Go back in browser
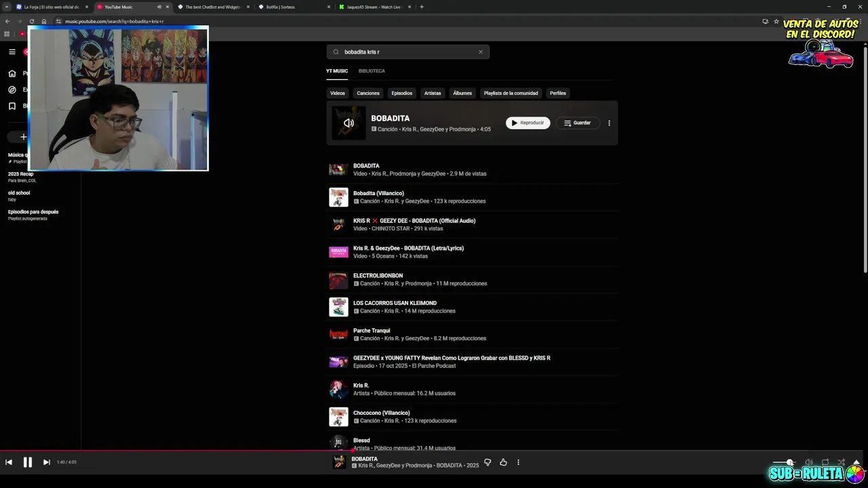The image size is (868, 488). [7, 21]
